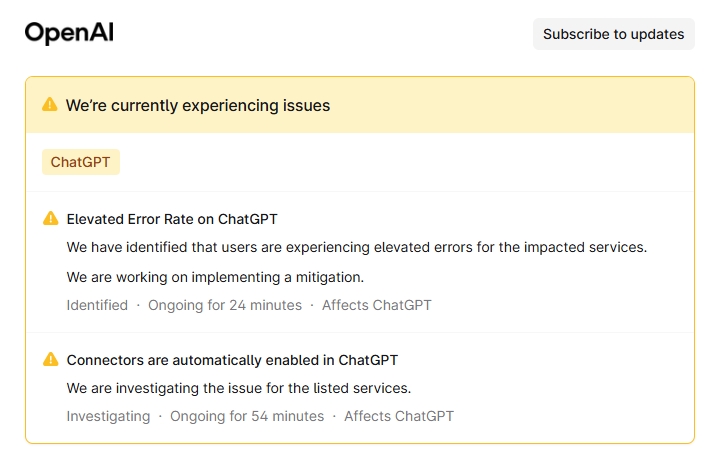Click the identified users elevated errors description
Screen dimensions: 706x455
pos(357,247)
